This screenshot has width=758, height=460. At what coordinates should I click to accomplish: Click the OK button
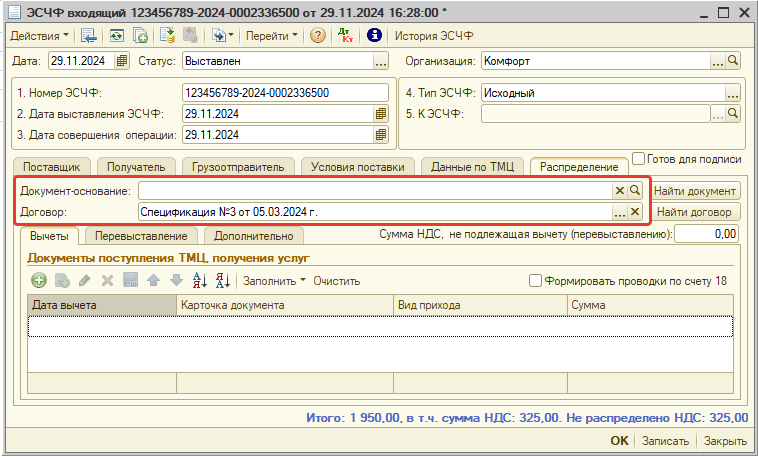point(619,441)
